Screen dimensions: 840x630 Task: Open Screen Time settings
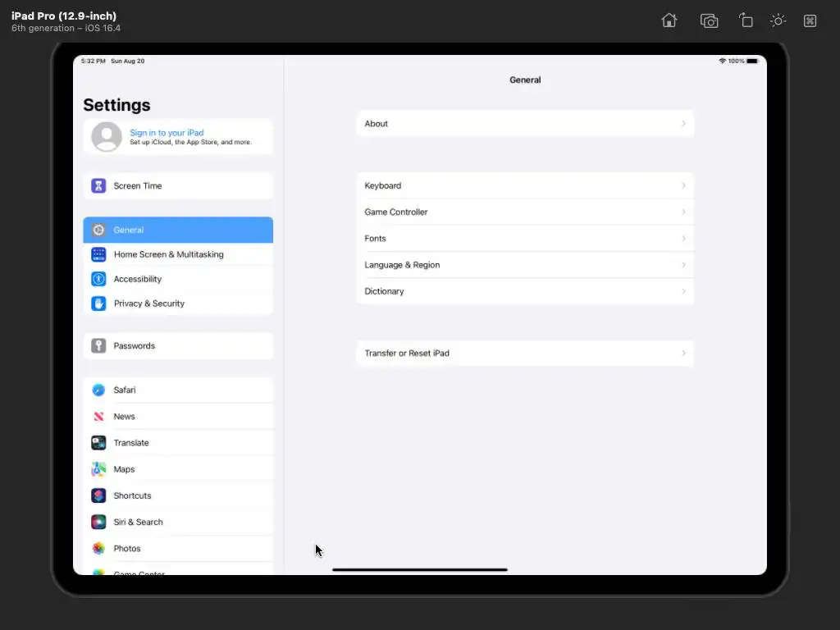pyautogui.click(x=178, y=186)
